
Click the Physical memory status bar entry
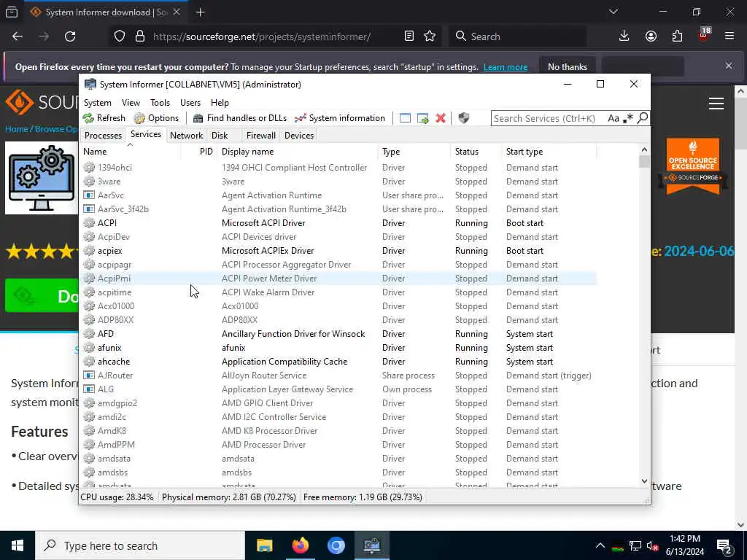point(228,497)
